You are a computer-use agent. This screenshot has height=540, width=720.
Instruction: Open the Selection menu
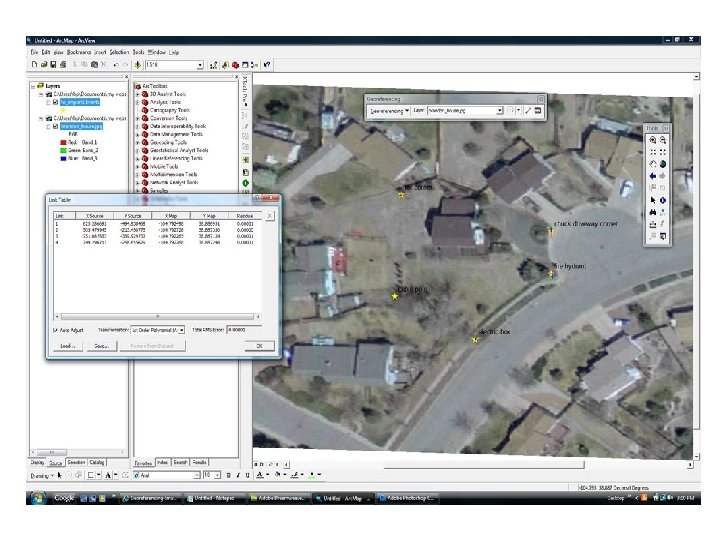click(119, 52)
